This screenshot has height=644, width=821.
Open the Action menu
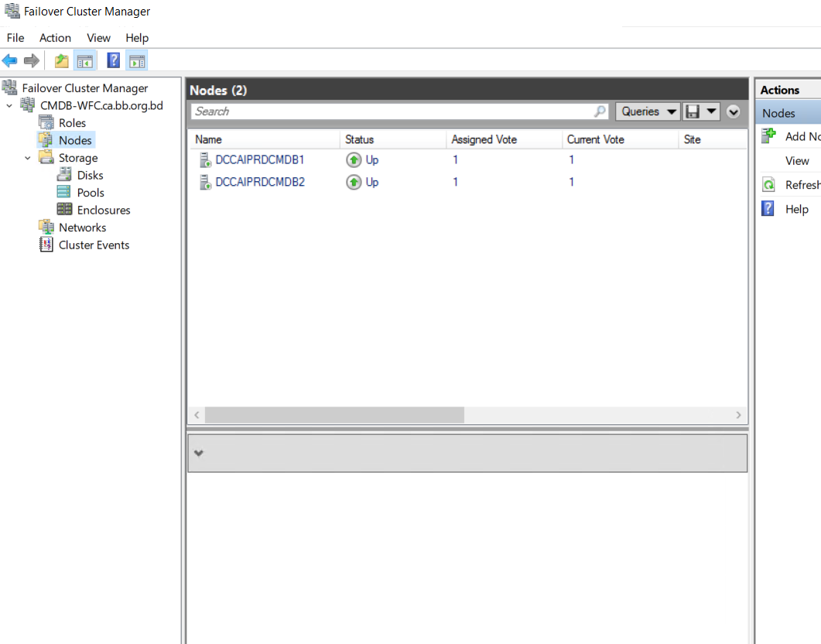[55, 38]
